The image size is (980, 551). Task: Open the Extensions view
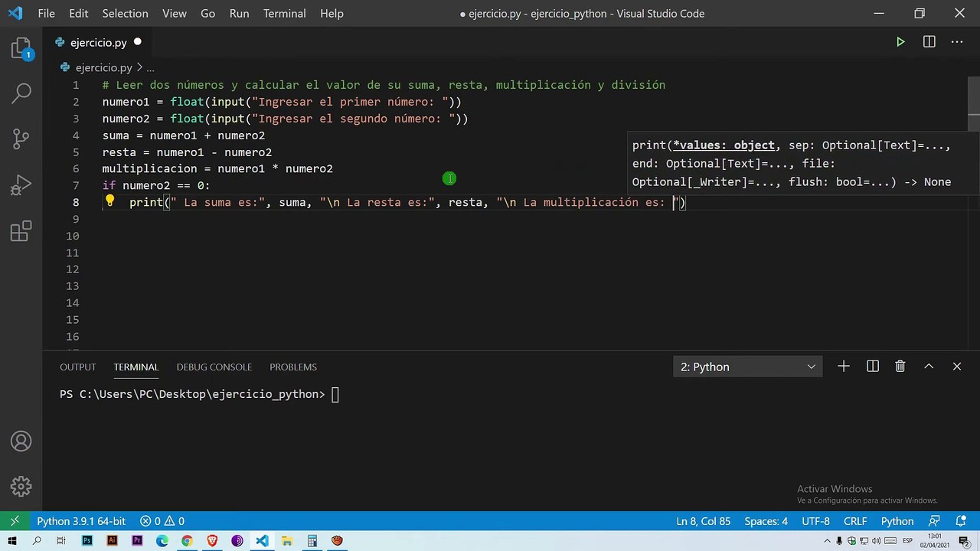pyautogui.click(x=21, y=231)
